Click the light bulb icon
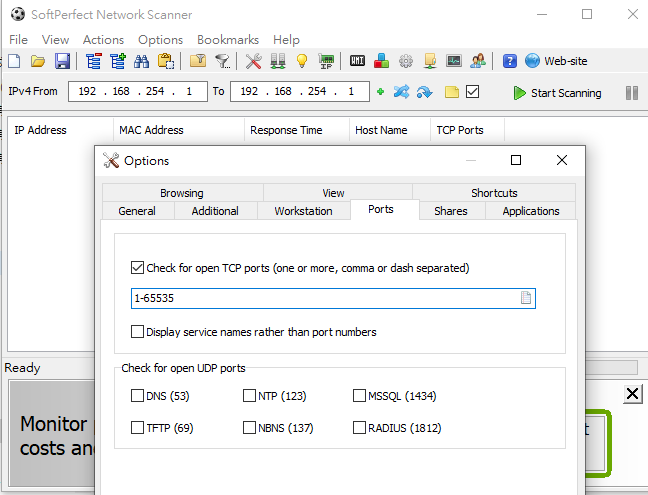The image size is (648, 495). click(302, 61)
